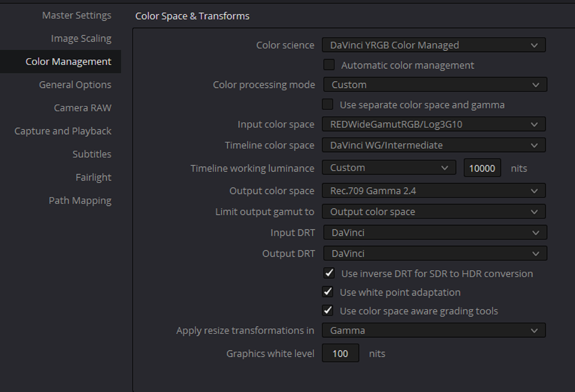The width and height of the screenshot is (575, 392).
Task: Open Path Mapping settings
Action: point(80,201)
